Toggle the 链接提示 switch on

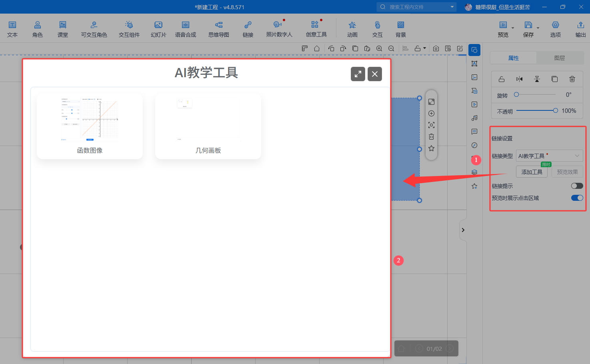[x=577, y=186]
